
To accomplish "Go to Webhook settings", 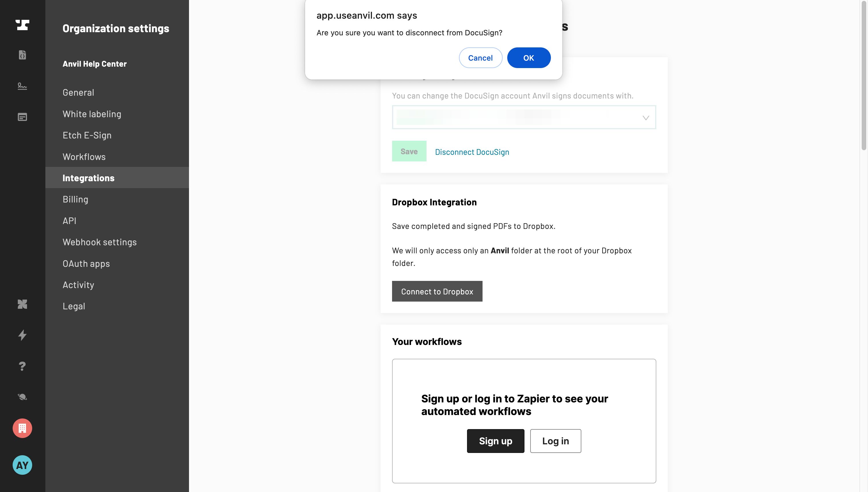I will tap(100, 242).
